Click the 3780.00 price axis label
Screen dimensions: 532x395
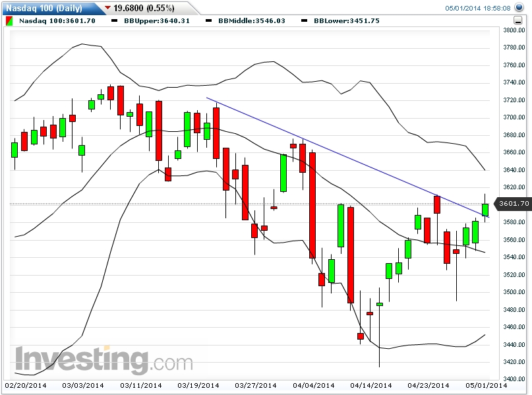tap(514, 47)
